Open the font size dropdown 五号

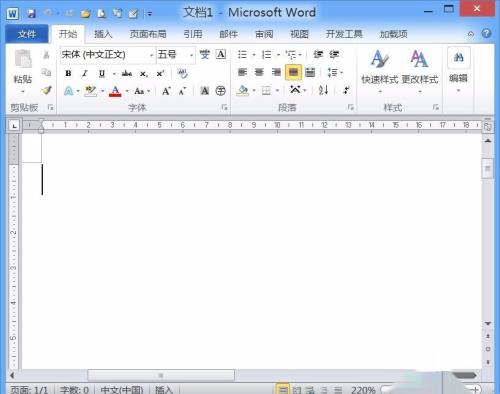[175, 54]
